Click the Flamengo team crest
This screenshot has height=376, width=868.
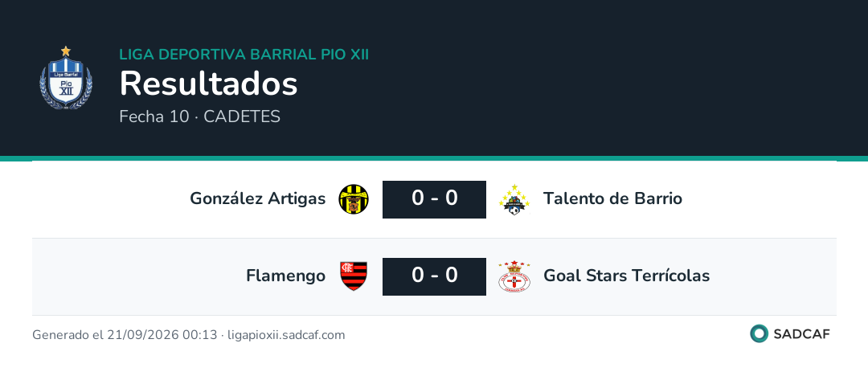pyautogui.click(x=354, y=276)
